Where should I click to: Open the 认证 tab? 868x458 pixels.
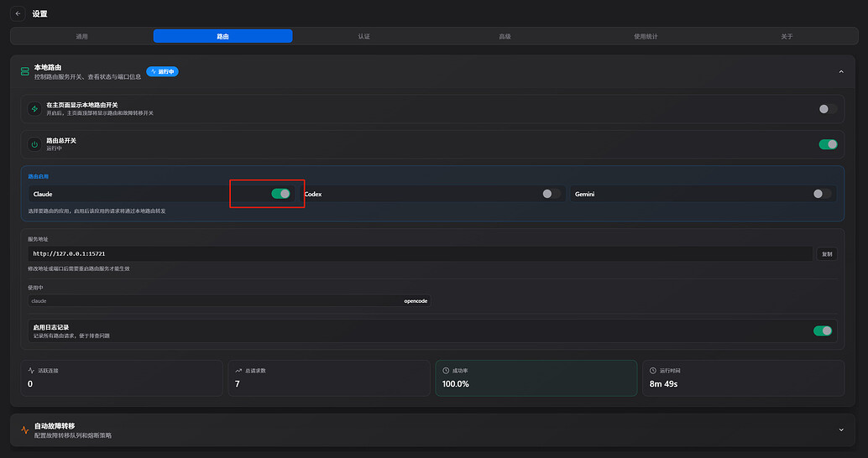[363, 36]
